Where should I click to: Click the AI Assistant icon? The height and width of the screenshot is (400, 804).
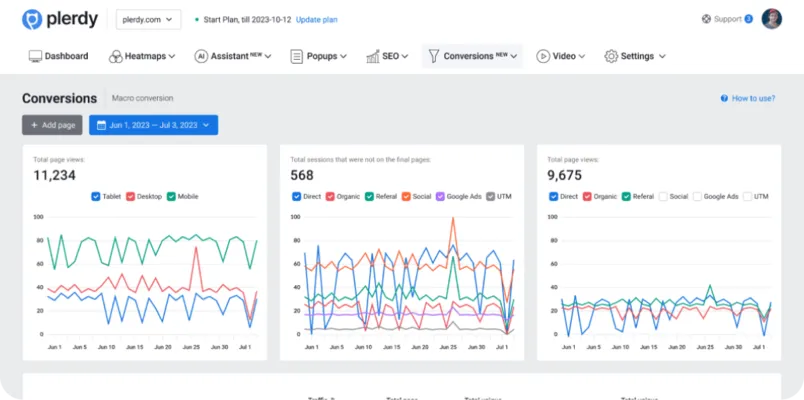[201, 56]
